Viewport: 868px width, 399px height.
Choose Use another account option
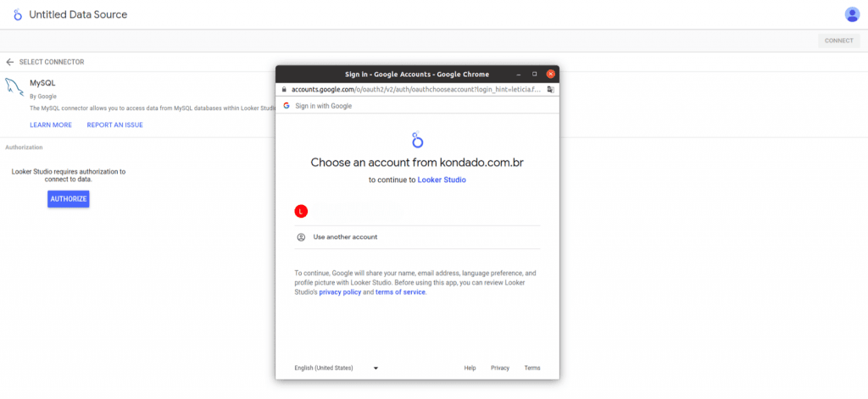point(345,237)
